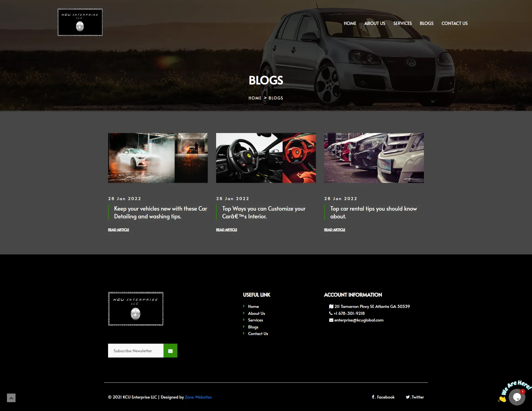Open the steering wheel interior blog thumbnail
This screenshot has width=532, height=411.
[x=266, y=158]
